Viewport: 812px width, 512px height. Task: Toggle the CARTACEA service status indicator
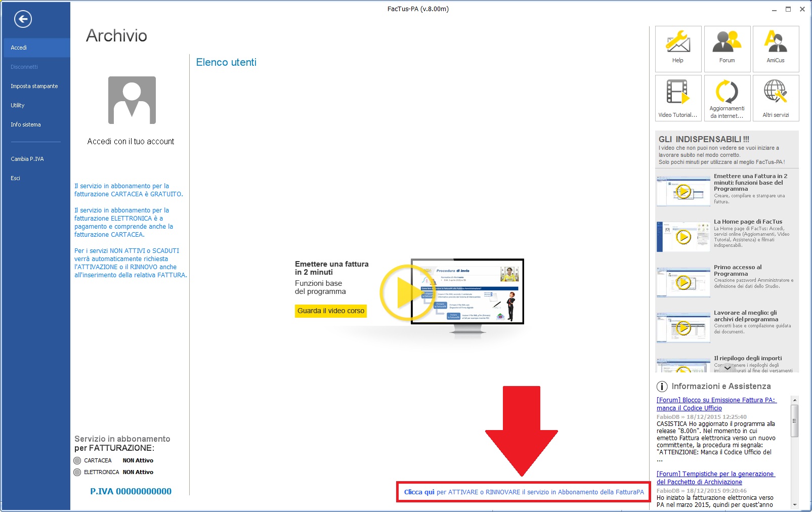click(x=77, y=461)
